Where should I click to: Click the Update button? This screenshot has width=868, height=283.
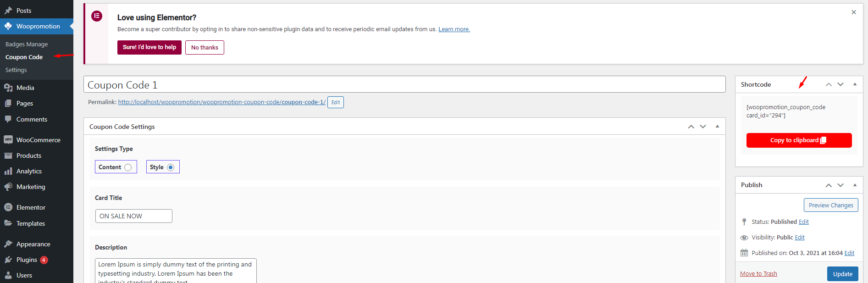(843, 274)
